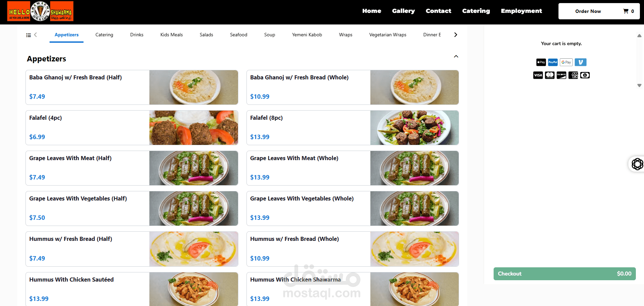Click the $7.50 grape leaves price
The height and width of the screenshot is (306, 644).
[37, 218]
